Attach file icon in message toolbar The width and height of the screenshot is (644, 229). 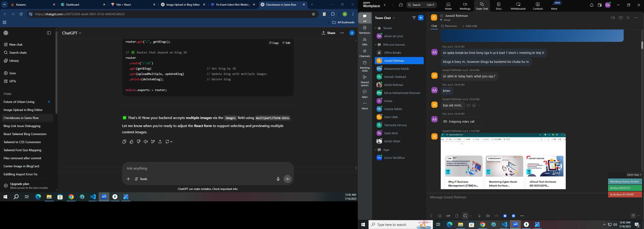tap(457, 216)
